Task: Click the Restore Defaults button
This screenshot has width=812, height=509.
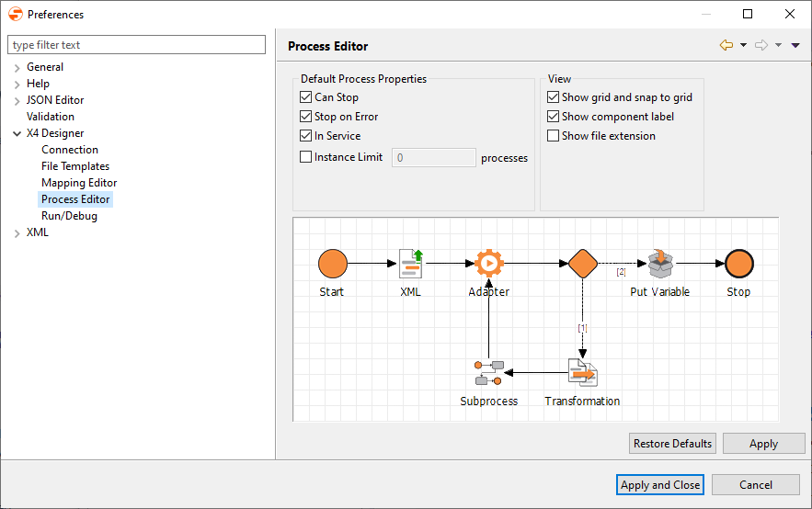Action: click(x=672, y=444)
